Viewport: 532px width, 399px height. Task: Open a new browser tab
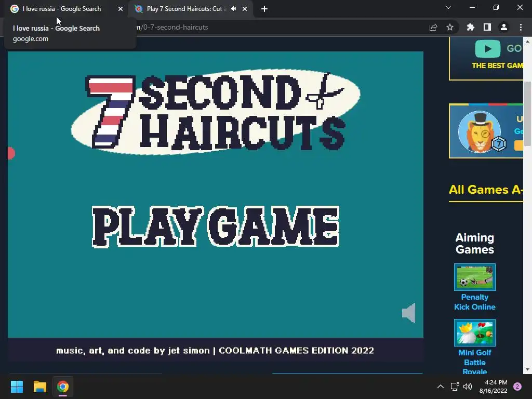264,9
